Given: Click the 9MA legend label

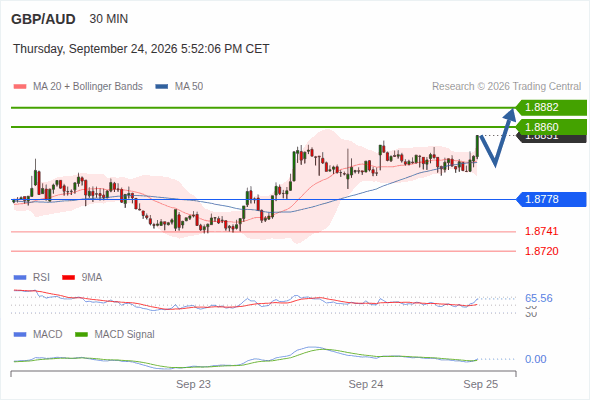Looking at the screenshot, I should click(92, 278).
